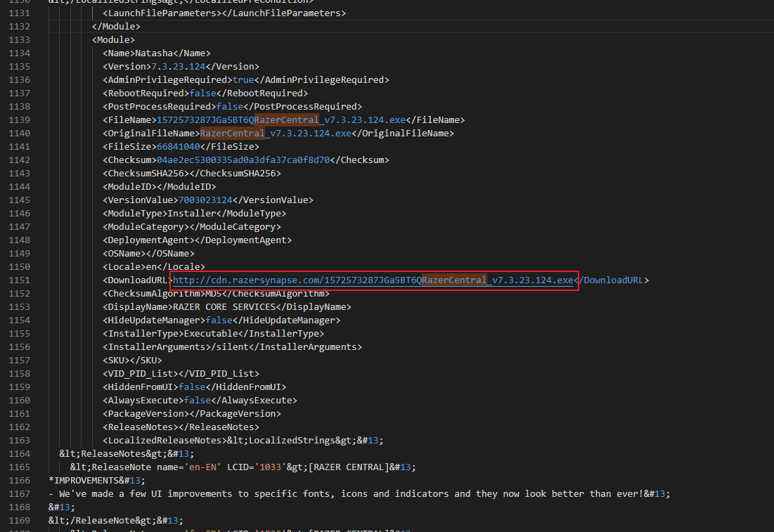
Task: Click the false value in RebootRequired
Action: tap(202, 93)
